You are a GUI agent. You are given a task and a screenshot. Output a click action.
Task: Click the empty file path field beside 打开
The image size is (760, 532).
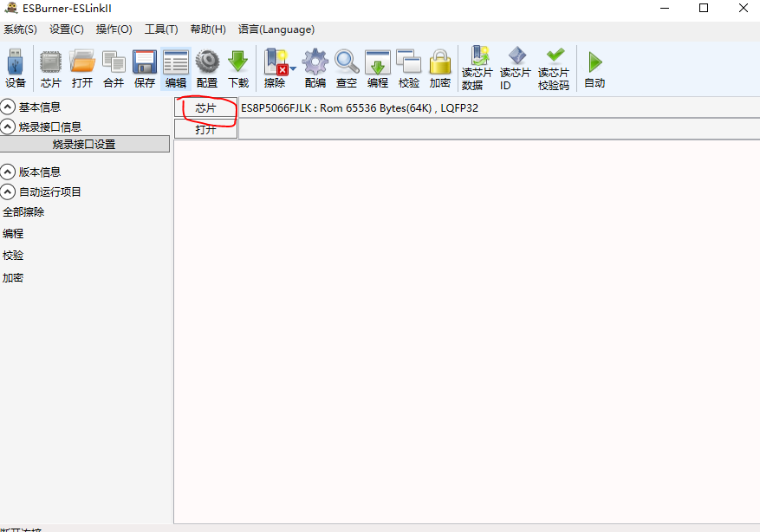(x=499, y=129)
